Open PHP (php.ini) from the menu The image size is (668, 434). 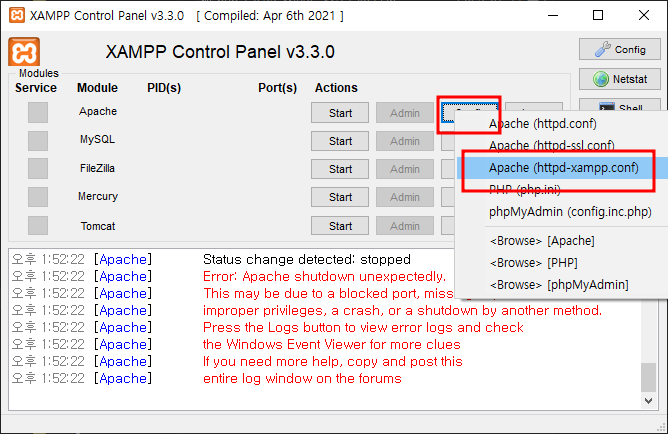click(561, 190)
